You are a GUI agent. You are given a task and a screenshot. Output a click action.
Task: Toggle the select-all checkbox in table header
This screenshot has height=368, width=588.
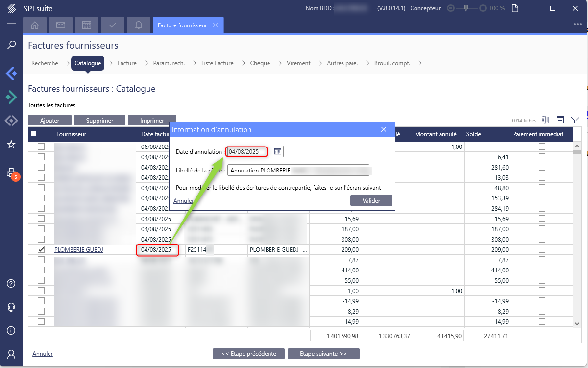[34, 134]
